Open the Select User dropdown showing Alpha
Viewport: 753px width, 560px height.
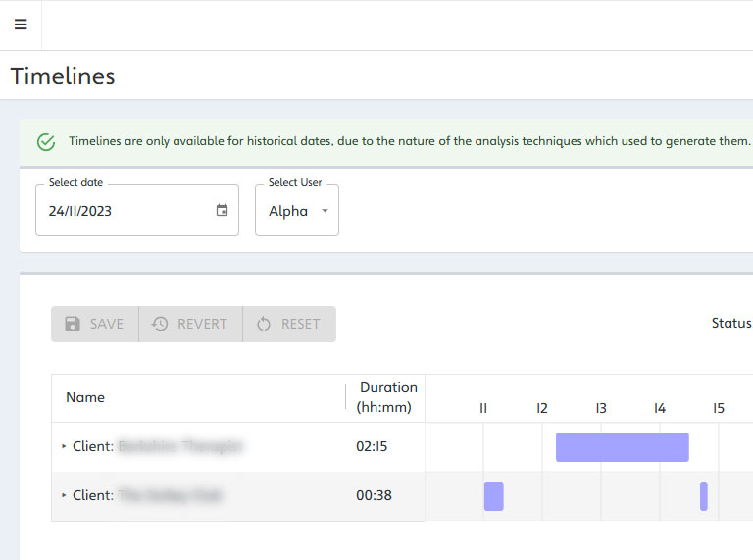click(x=297, y=211)
